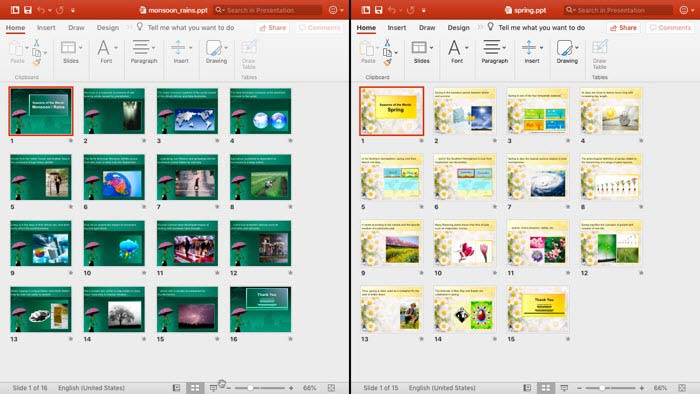700x394 pixels.
Task: Open Font group in spring.ppt window
Action: click(x=457, y=51)
